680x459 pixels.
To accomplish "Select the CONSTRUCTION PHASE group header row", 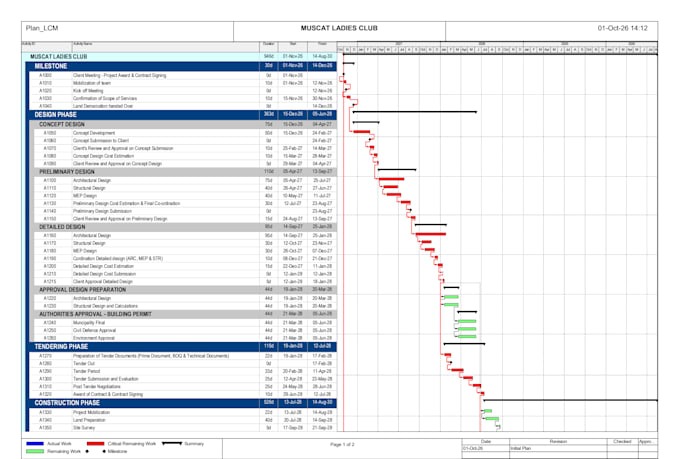I will [x=181, y=403].
